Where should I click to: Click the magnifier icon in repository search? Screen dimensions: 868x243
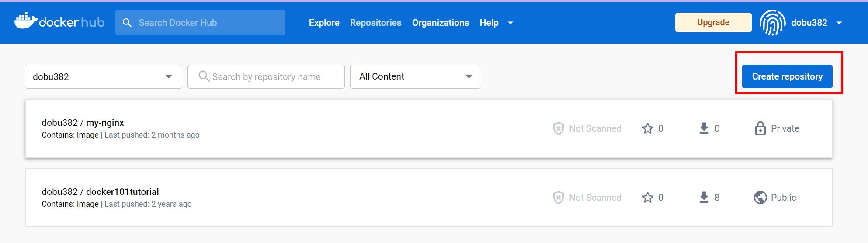[x=204, y=76]
